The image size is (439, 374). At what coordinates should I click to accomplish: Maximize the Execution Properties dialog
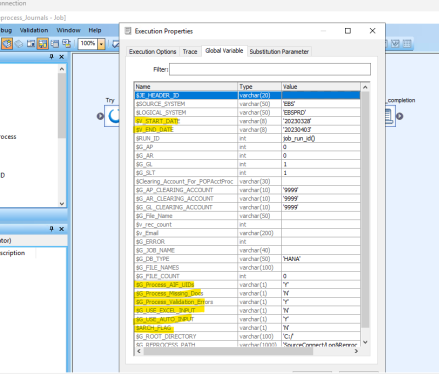tap(348, 31)
